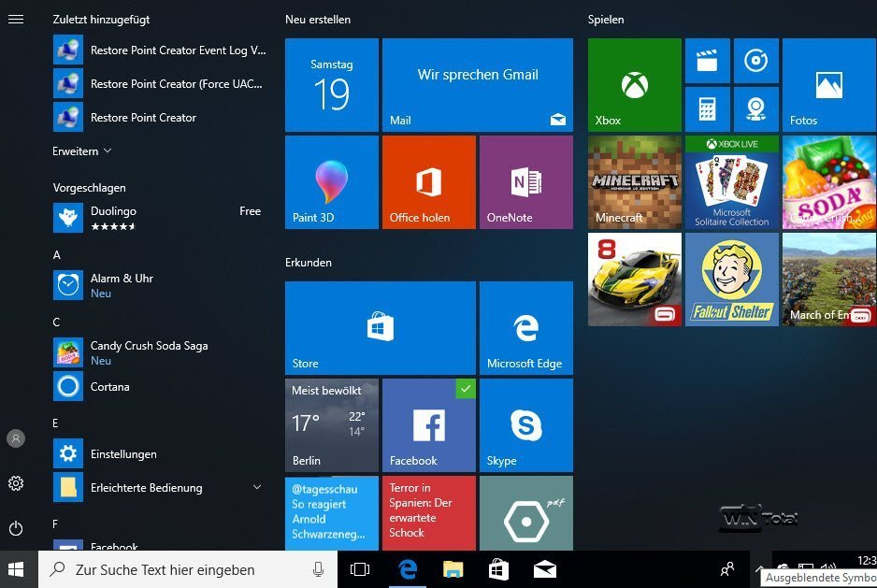Expand the Erweitern recently added list

pos(81,151)
